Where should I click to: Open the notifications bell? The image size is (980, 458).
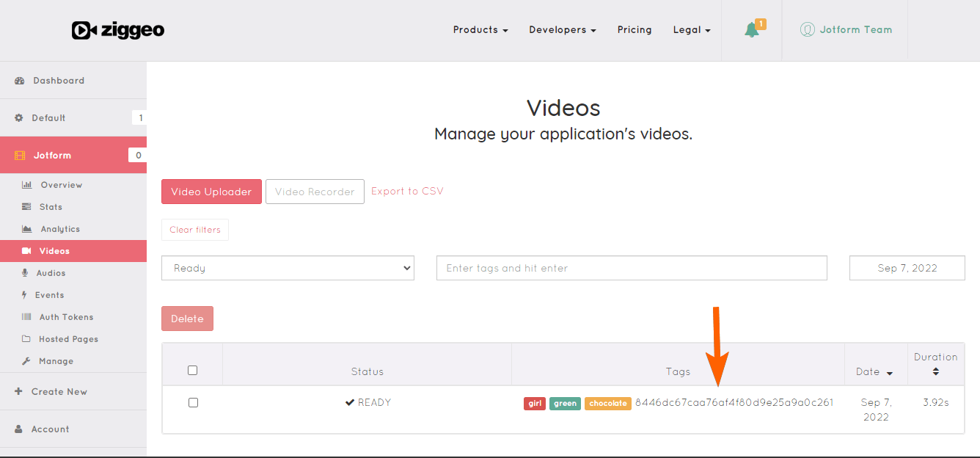[x=751, y=30]
